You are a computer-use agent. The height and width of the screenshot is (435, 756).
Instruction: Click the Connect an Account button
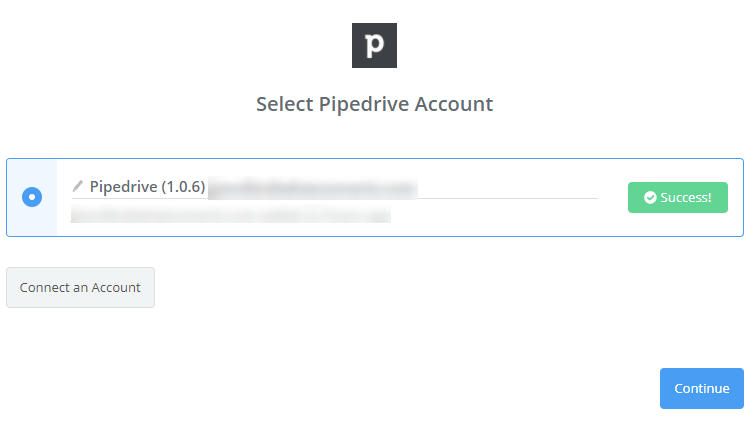tap(81, 287)
